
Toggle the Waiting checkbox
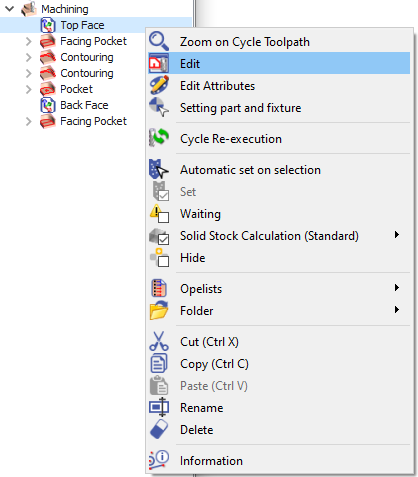pyautogui.click(x=163, y=218)
